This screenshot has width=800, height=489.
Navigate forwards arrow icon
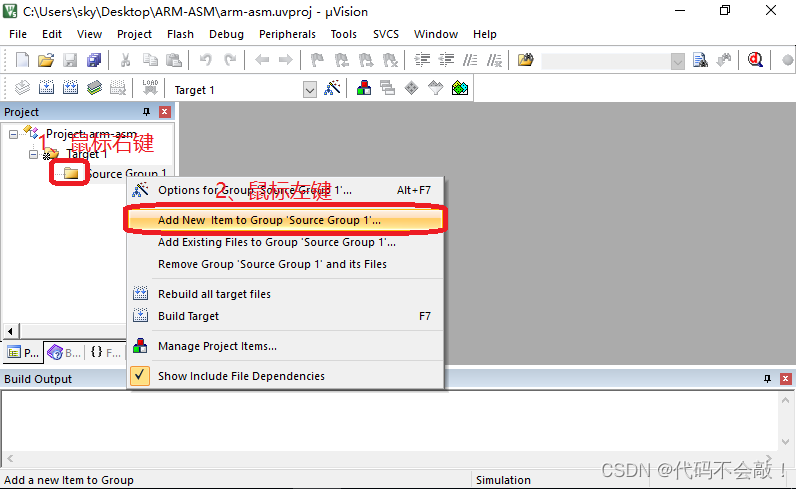tap(286, 60)
